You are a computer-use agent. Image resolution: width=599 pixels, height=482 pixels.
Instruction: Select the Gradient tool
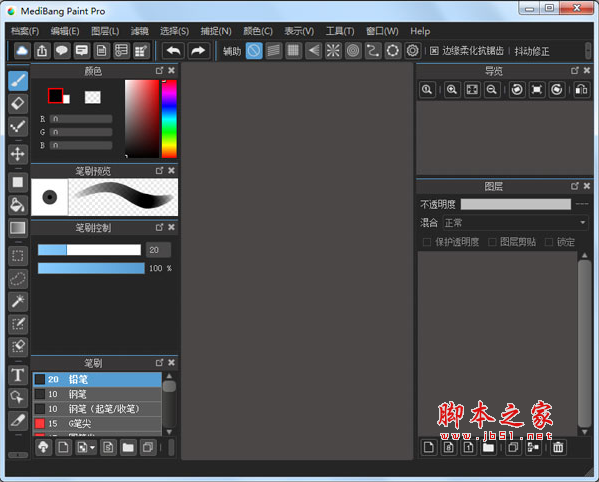(x=18, y=228)
